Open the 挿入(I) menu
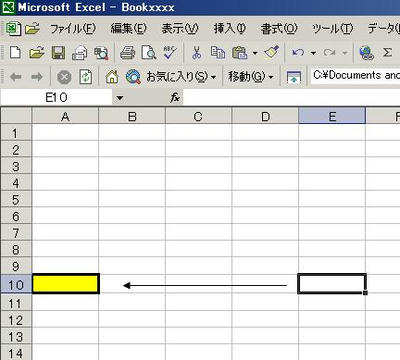Image resolution: width=400 pixels, height=360 pixels. click(x=230, y=29)
